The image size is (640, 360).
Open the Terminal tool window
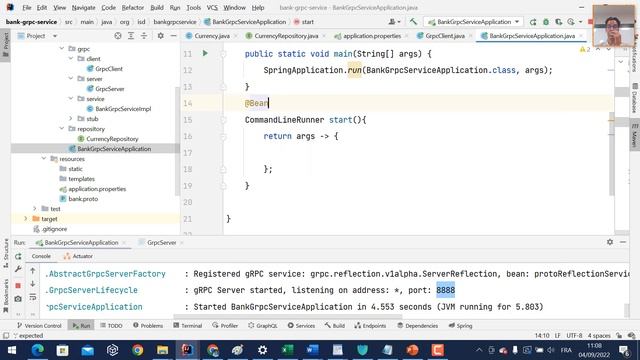[x=188, y=326]
